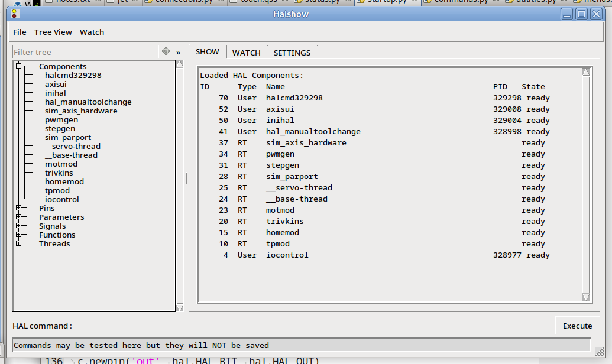Select tpmod in the tree
Image resolution: width=612 pixels, height=364 pixels.
click(57, 191)
